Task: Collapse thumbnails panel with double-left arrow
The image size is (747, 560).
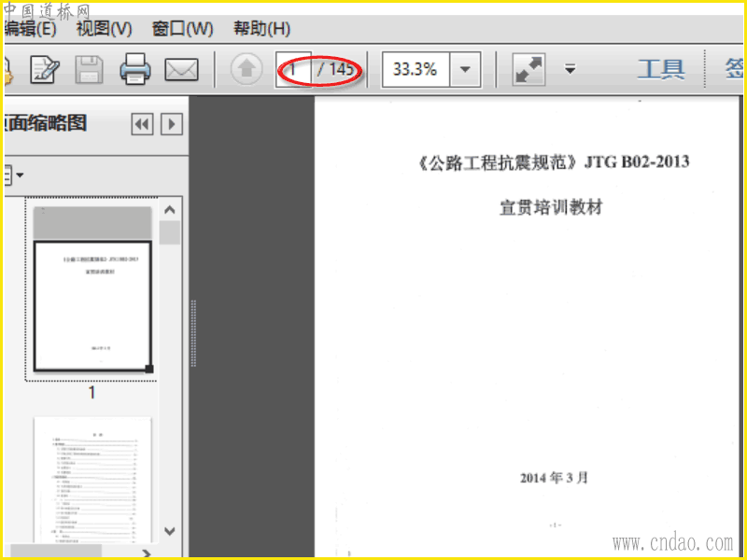Action: (x=142, y=124)
